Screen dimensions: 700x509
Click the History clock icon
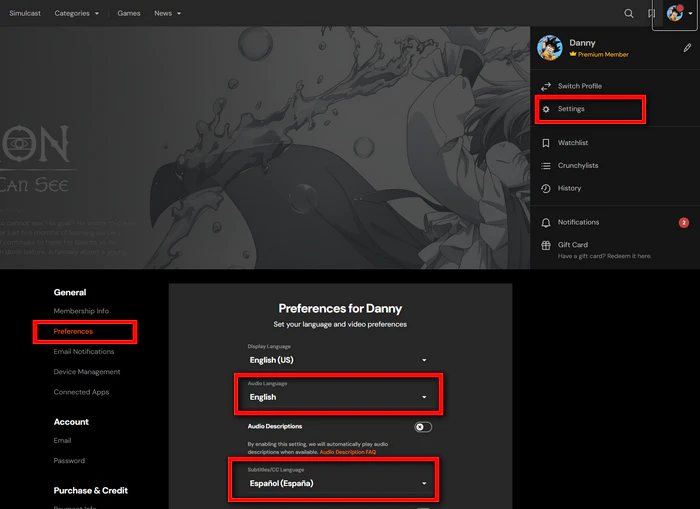[x=546, y=188]
